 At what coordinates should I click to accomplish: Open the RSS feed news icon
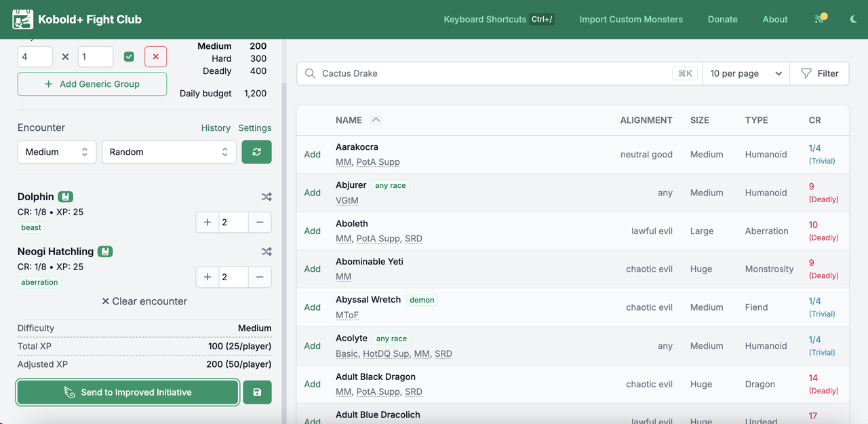[x=821, y=19]
